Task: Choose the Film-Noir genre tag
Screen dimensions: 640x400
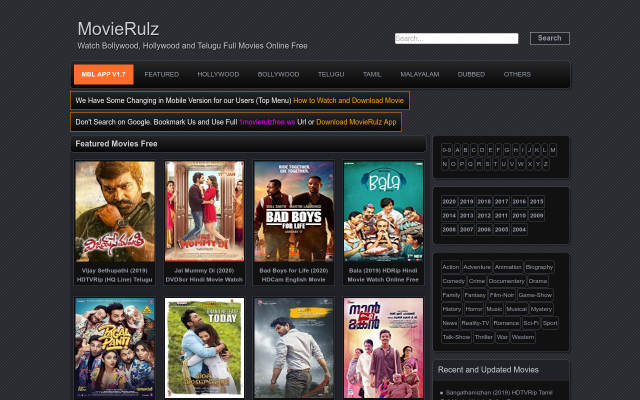Action: click(x=502, y=295)
